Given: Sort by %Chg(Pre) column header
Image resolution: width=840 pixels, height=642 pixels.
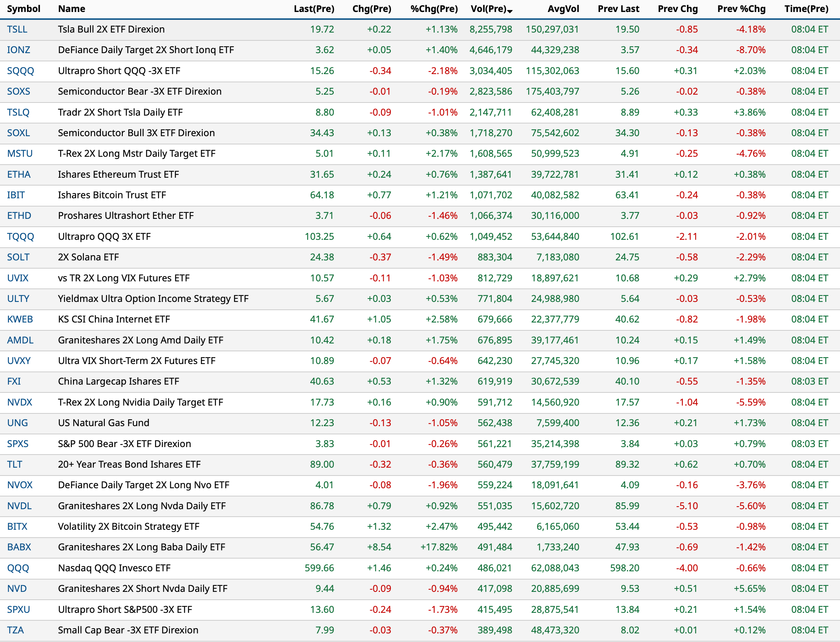Looking at the screenshot, I should [x=433, y=9].
